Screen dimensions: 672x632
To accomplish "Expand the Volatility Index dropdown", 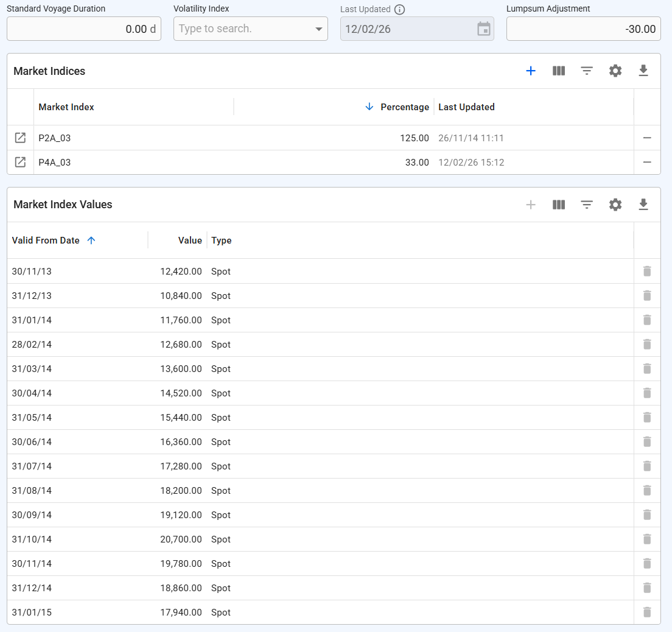I will coord(319,29).
